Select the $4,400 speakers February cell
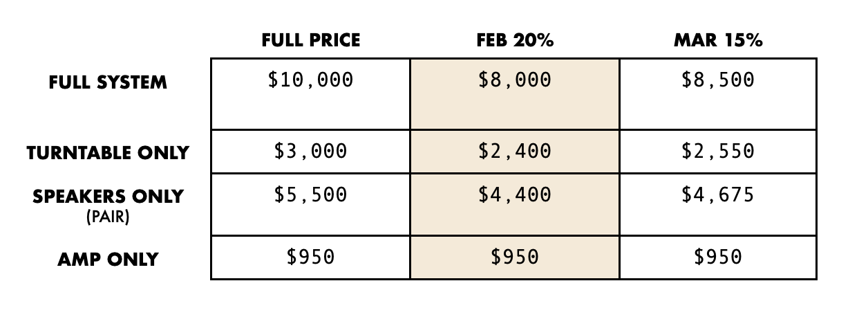This screenshot has width=868, height=317. click(514, 195)
